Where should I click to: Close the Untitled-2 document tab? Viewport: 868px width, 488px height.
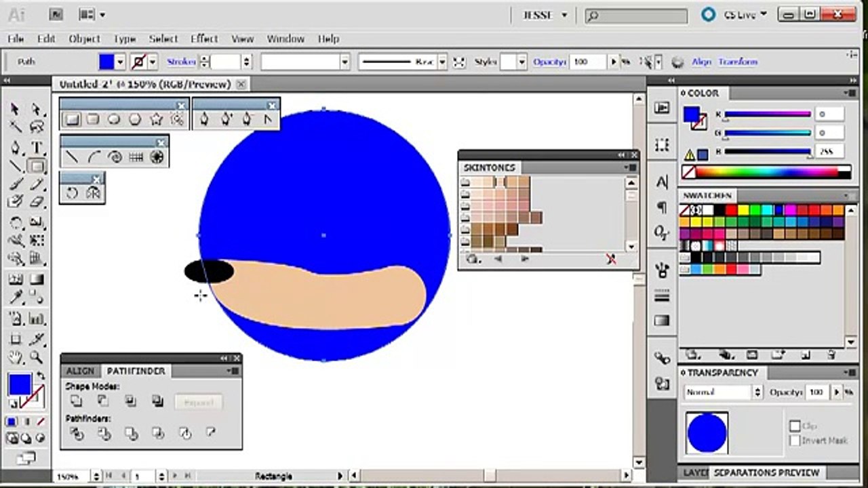point(241,84)
